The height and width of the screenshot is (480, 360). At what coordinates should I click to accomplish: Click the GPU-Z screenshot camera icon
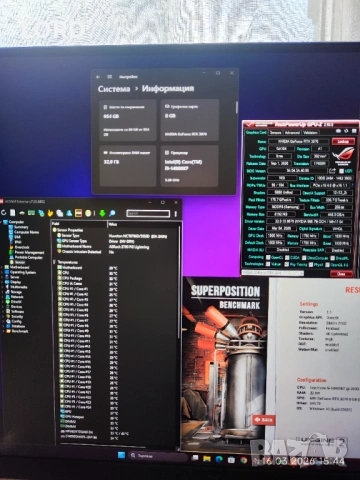pyautogui.click(x=338, y=131)
